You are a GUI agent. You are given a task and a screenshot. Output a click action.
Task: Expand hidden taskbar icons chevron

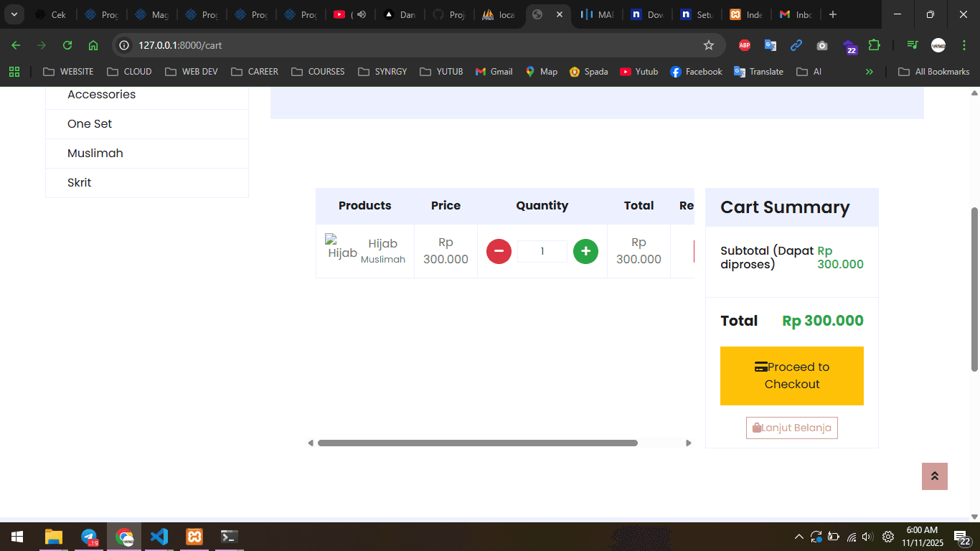(x=798, y=536)
